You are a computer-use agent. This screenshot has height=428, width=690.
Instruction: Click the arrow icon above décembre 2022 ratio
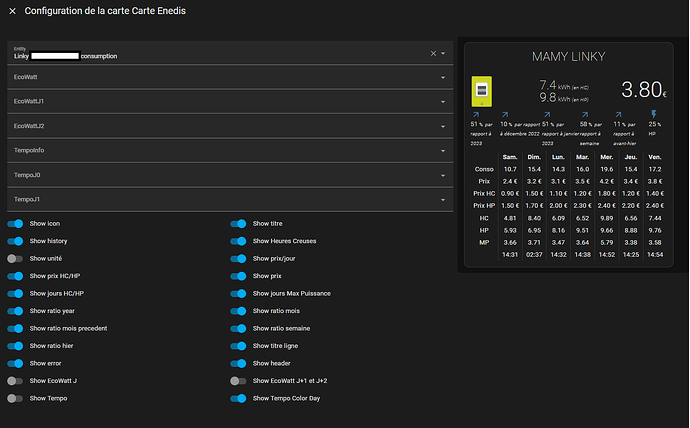pos(505,115)
